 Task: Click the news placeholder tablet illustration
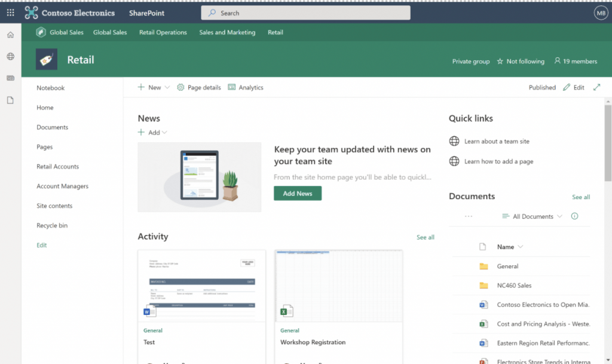pyautogui.click(x=200, y=177)
